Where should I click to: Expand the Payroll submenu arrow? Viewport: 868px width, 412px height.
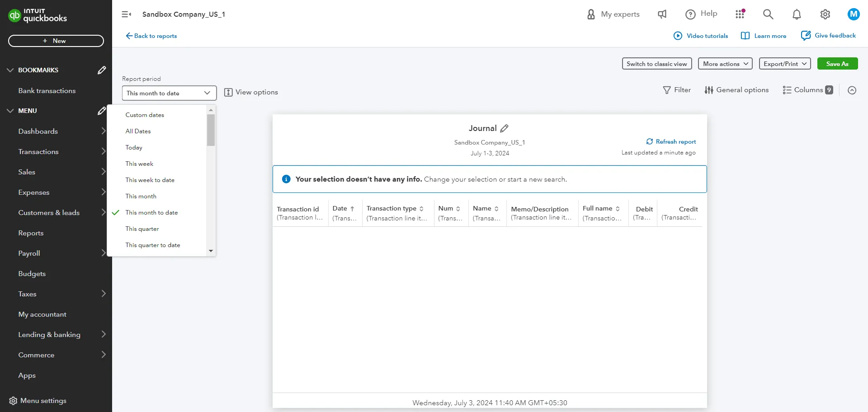[104, 253]
